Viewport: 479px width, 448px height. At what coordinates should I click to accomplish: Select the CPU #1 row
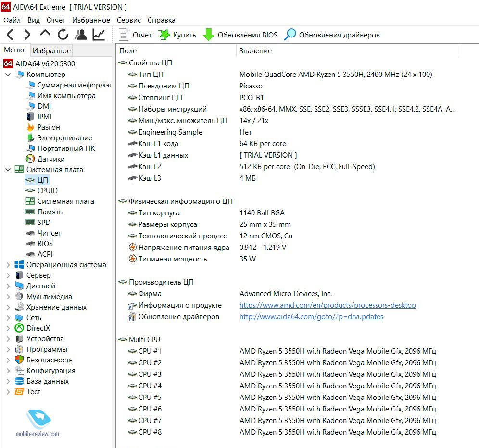pyautogui.click(x=288, y=351)
